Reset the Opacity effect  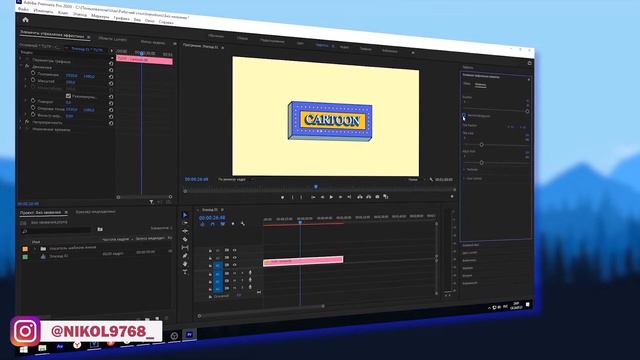(111, 123)
